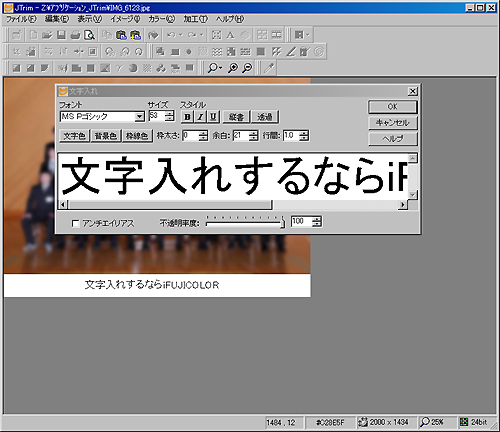This screenshot has width=500, height=432.
Task: Click the text insert 'A' toolbar icon
Action: (x=230, y=35)
